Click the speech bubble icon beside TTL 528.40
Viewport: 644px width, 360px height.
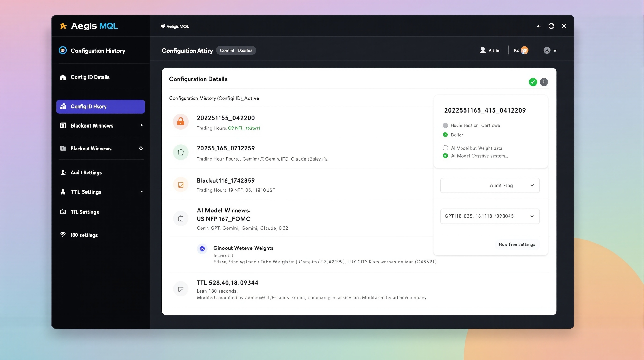click(x=180, y=289)
